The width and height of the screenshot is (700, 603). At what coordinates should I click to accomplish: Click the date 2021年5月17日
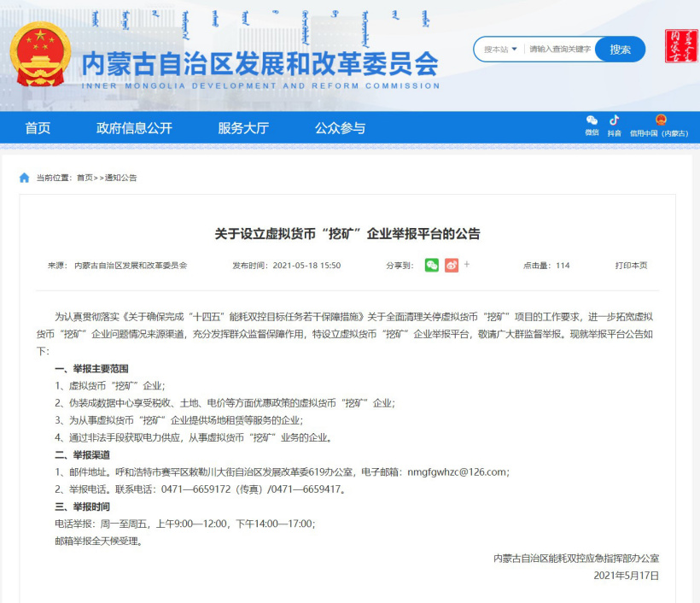tap(626, 576)
